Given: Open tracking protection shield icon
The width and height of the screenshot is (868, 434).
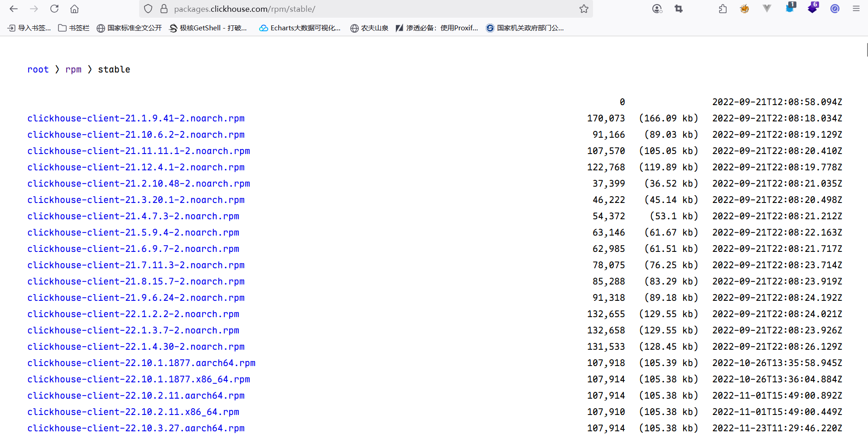Looking at the screenshot, I should tap(148, 9).
